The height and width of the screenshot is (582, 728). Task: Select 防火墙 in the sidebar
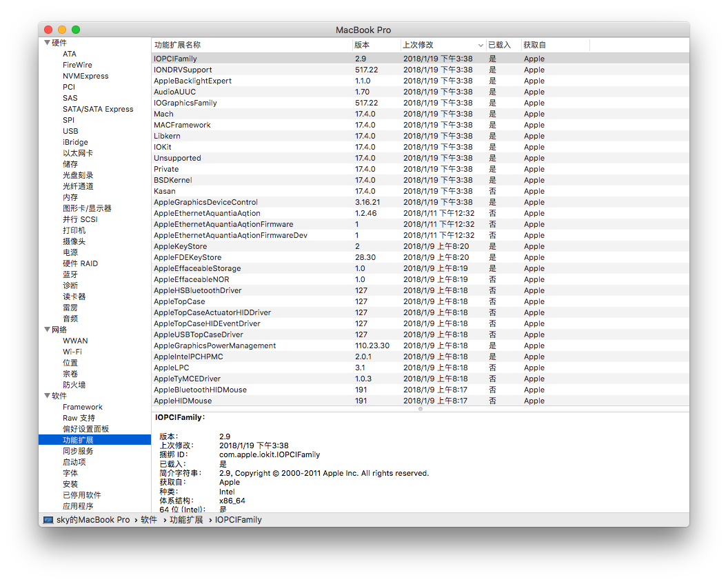coord(74,385)
